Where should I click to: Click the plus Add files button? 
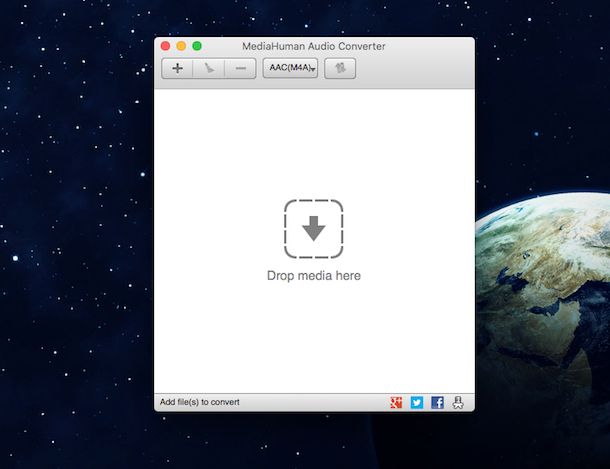(x=177, y=68)
